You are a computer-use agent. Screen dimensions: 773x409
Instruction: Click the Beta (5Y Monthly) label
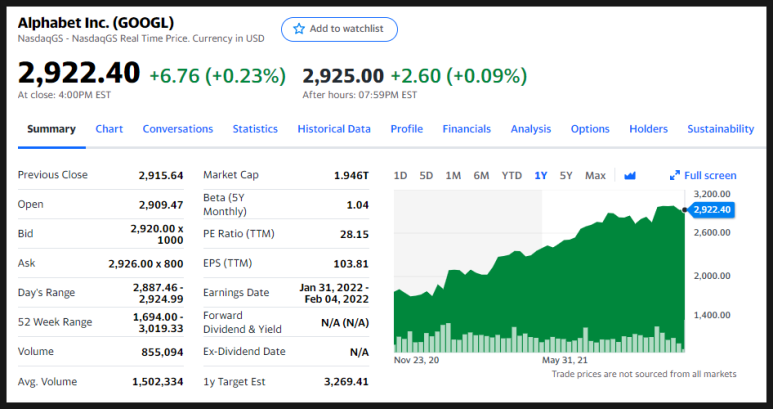225,204
